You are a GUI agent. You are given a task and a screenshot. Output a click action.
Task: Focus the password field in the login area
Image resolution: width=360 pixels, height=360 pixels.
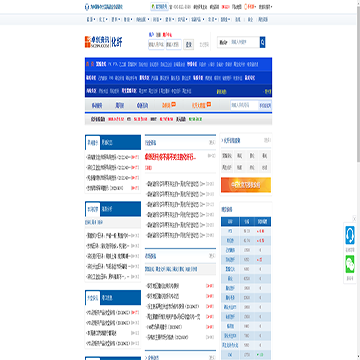[174, 44]
